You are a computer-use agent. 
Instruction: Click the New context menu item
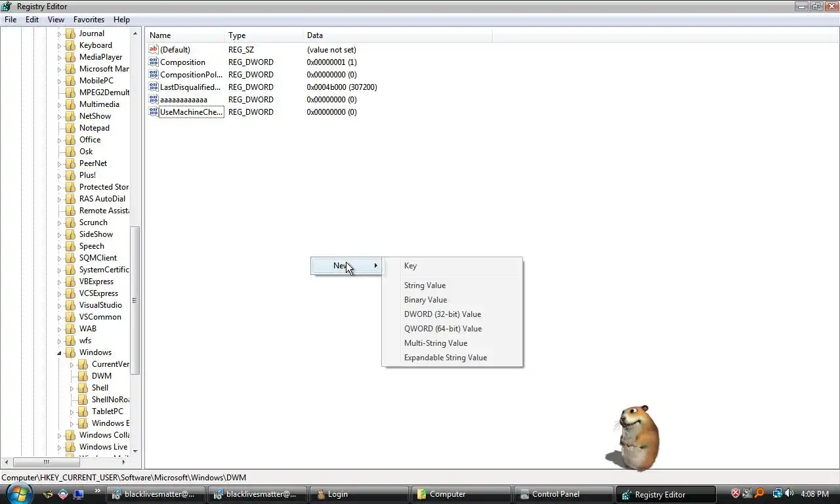coord(346,266)
